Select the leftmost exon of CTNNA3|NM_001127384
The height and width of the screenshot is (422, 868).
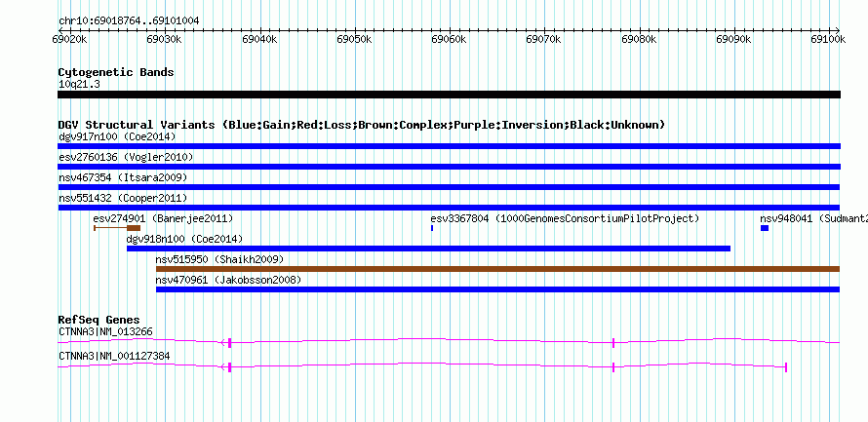(229, 366)
